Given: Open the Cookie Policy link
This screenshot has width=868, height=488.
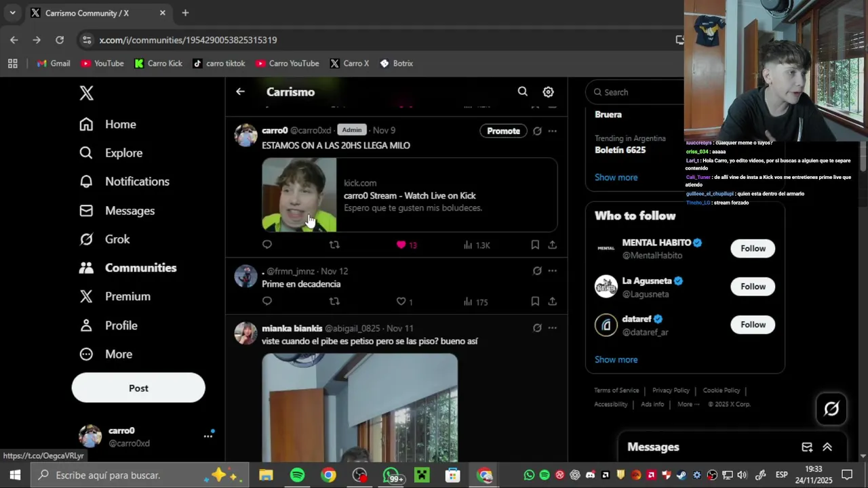Looking at the screenshot, I should pos(722,390).
